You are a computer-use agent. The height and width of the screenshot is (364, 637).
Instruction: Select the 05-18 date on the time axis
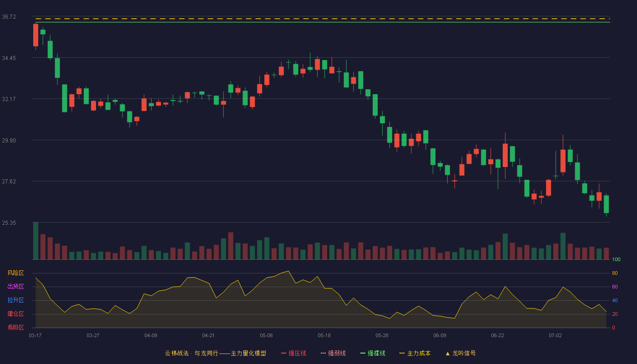[x=324, y=335]
